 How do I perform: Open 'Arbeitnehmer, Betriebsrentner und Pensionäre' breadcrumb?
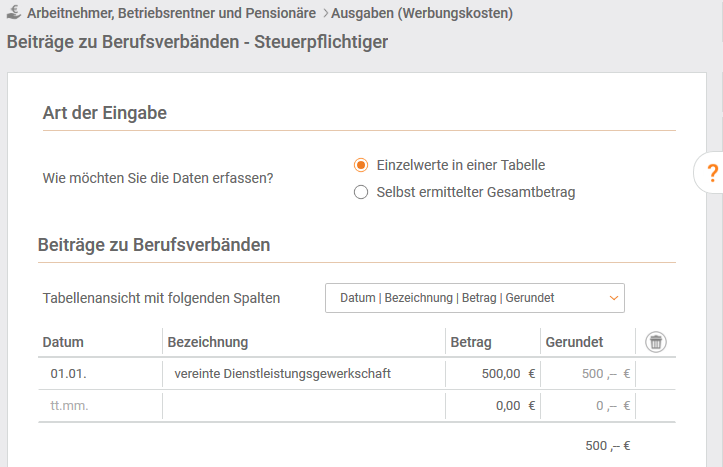pyautogui.click(x=171, y=13)
